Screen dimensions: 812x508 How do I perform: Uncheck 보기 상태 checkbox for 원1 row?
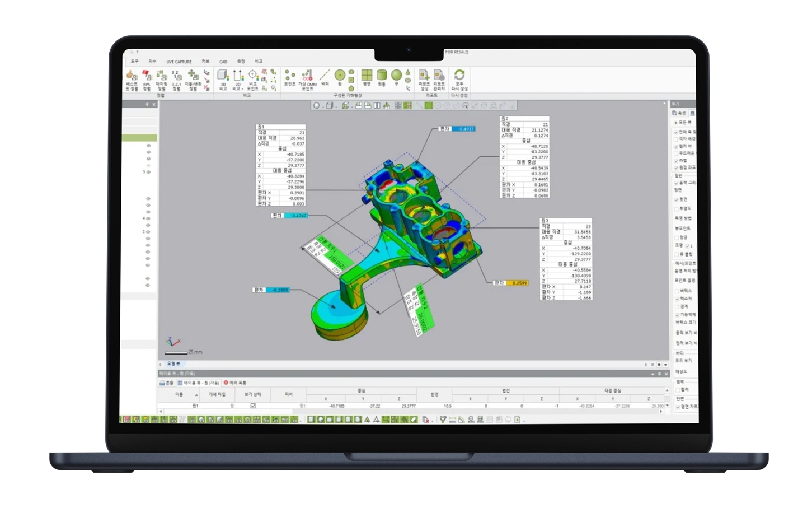(x=253, y=406)
